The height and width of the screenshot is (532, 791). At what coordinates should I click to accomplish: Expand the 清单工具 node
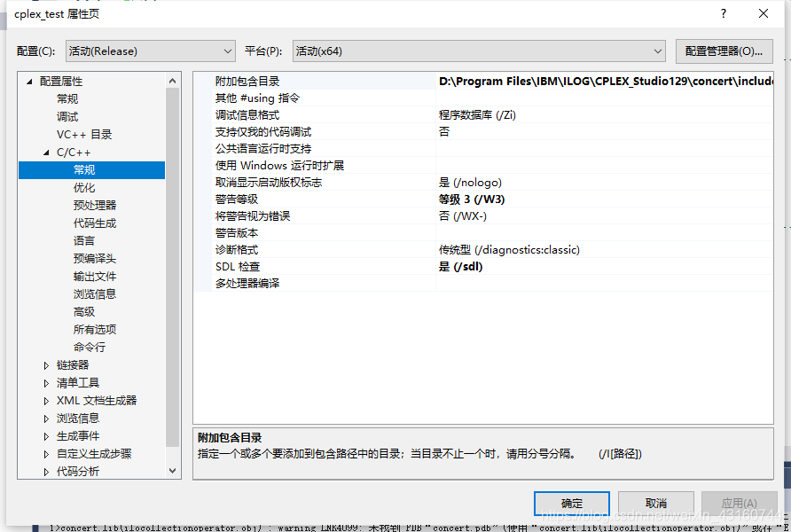click(x=46, y=382)
